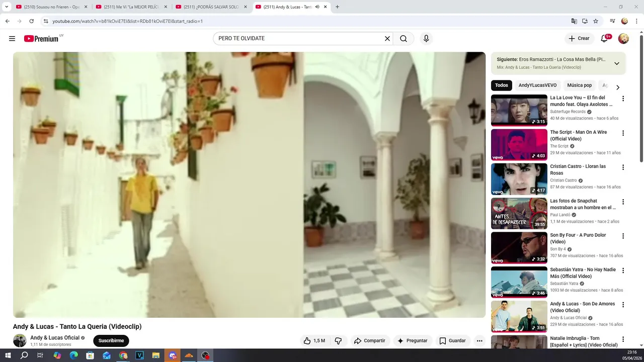Open Microsoft Edge from taskbar
Viewport: 644px width, 362px height.
pyautogui.click(x=74, y=355)
